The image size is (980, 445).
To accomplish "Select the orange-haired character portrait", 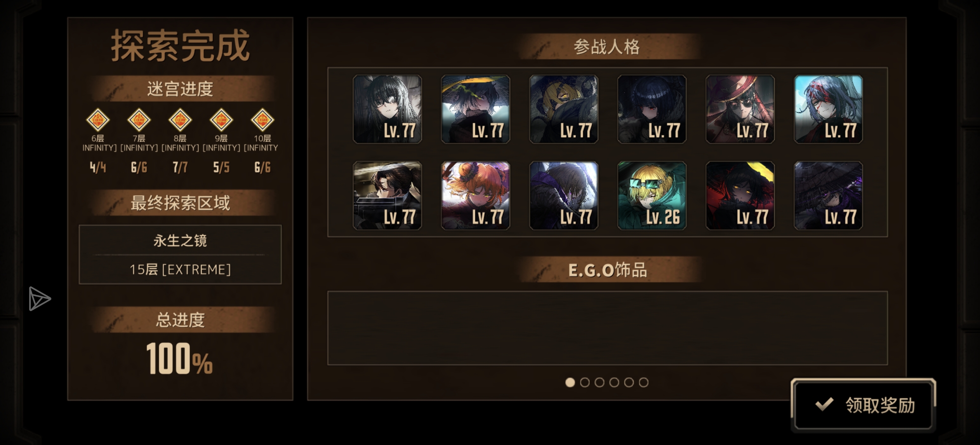I will click(475, 195).
